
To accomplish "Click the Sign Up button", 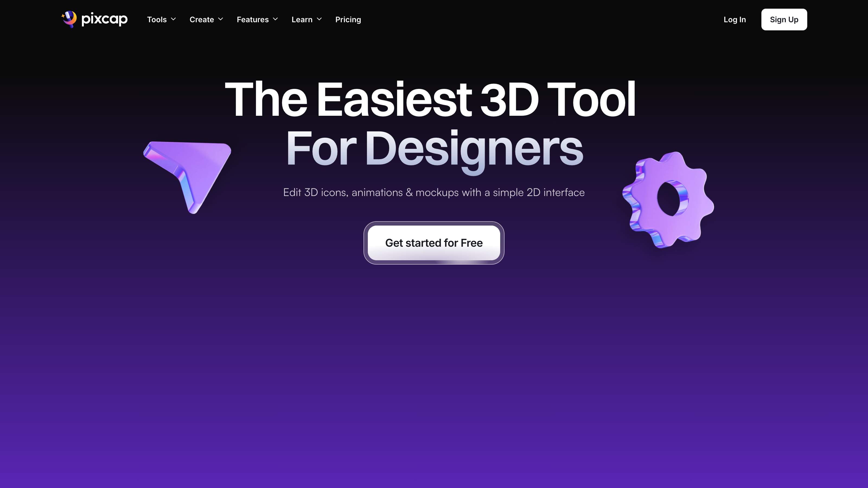I will (x=784, y=19).
